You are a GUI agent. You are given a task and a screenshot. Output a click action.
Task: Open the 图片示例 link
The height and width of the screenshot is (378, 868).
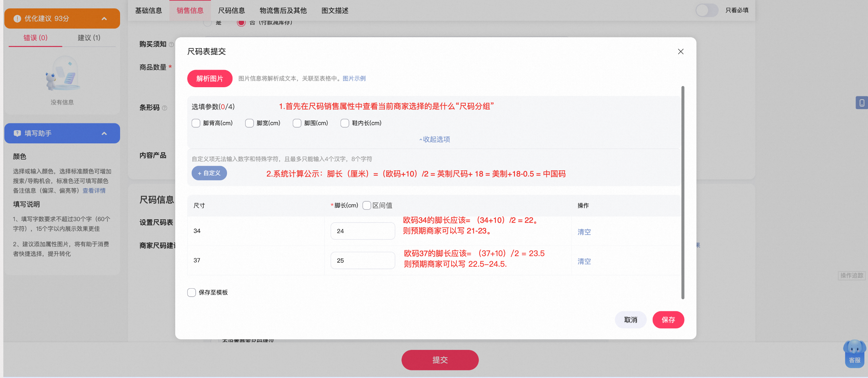tap(354, 78)
